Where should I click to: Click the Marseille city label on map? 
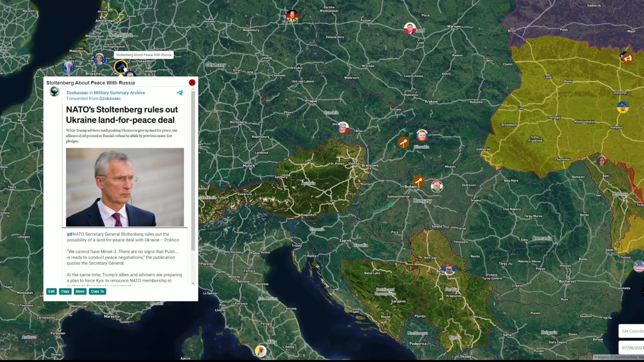pyautogui.click(x=112, y=317)
